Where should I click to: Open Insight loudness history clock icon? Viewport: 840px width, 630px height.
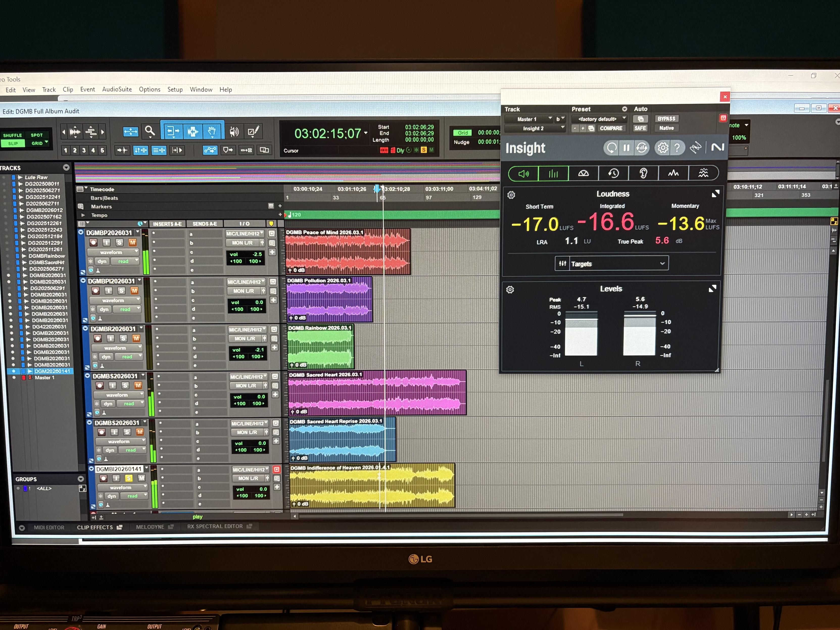(x=613, y=173)
